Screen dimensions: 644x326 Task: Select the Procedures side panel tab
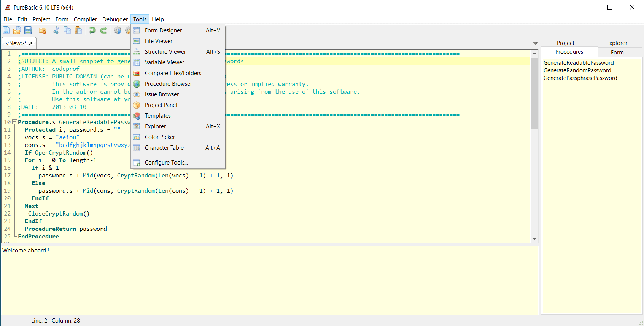pos(569,52)
